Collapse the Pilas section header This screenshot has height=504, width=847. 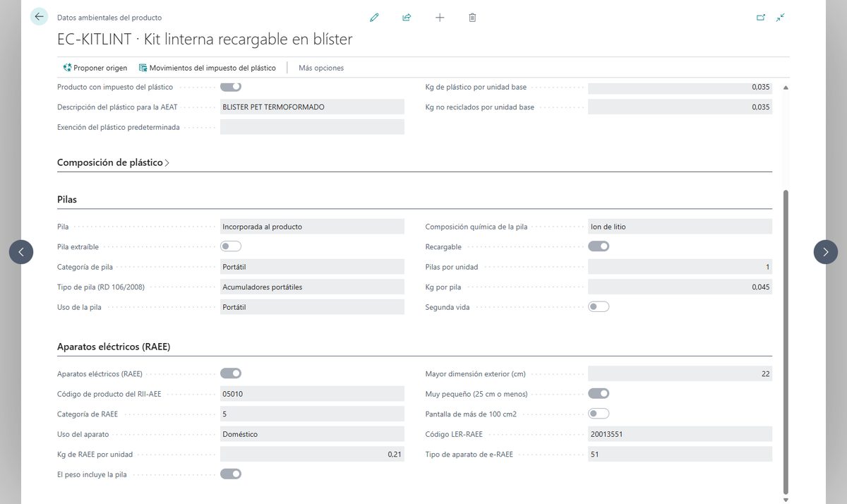click(x=67, y=200)
